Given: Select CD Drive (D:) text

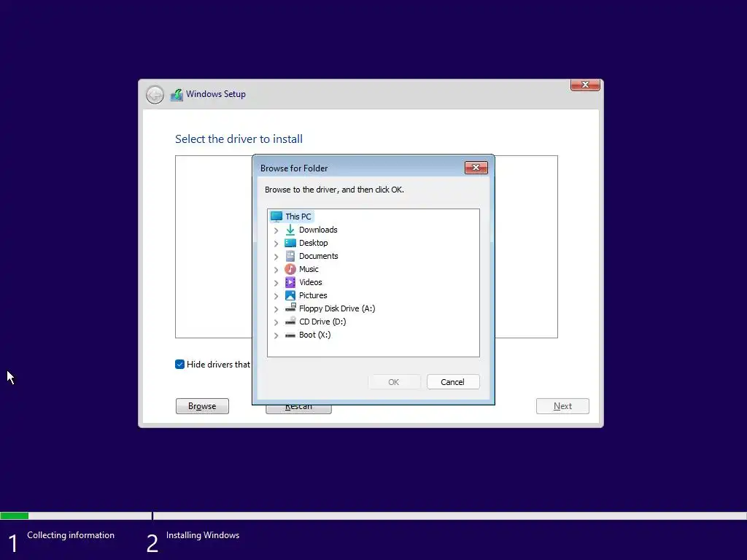Looking at the screenshot, I should (322, 322).
